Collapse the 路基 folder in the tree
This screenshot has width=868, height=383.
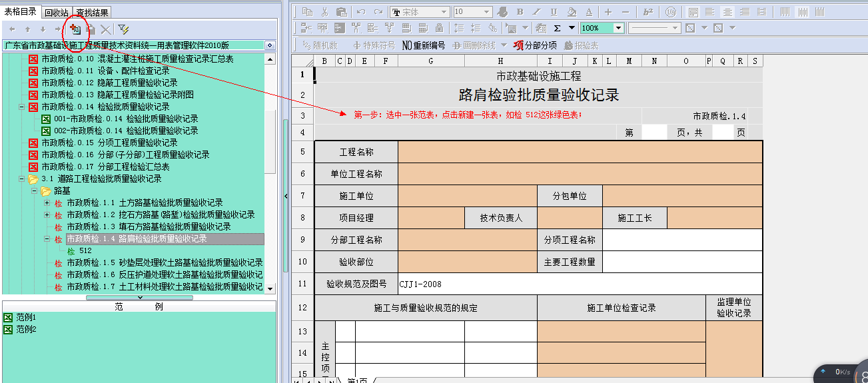point(35,191)
